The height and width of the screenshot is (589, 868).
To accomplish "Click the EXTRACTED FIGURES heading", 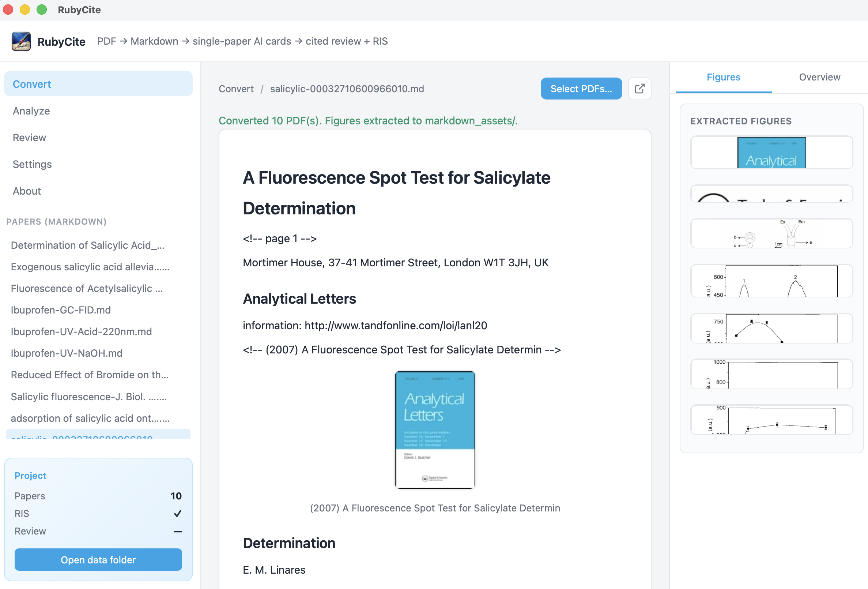I will click(741, 121).
